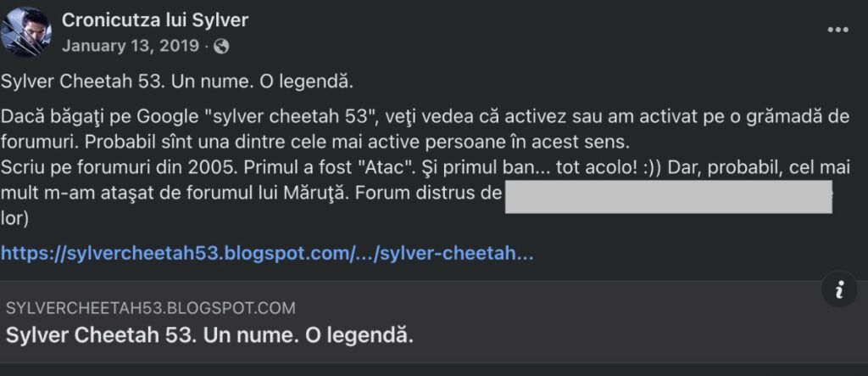
Task: Open the link preview title "Sylver Cheetah 53. Un nume. O legendă."
Action: point(210,335)
